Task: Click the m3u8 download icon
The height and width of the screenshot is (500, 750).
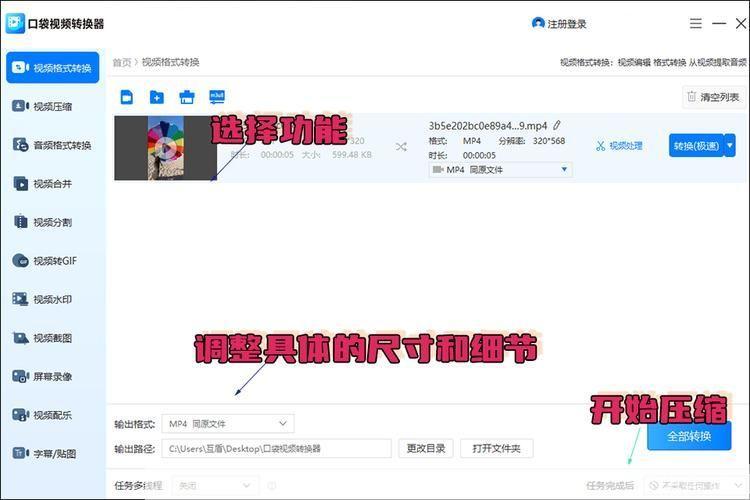Action: (217, 97)
